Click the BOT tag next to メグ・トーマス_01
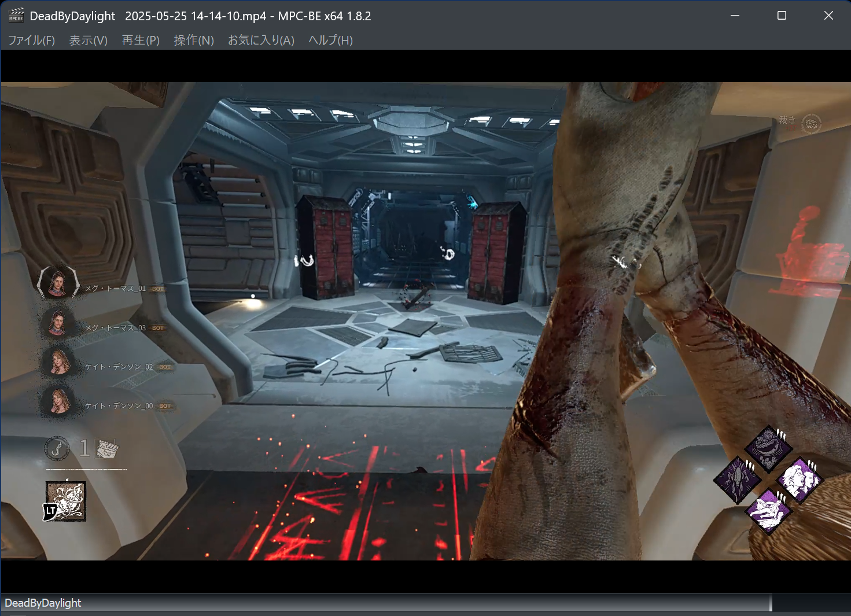 click(158, 289)
